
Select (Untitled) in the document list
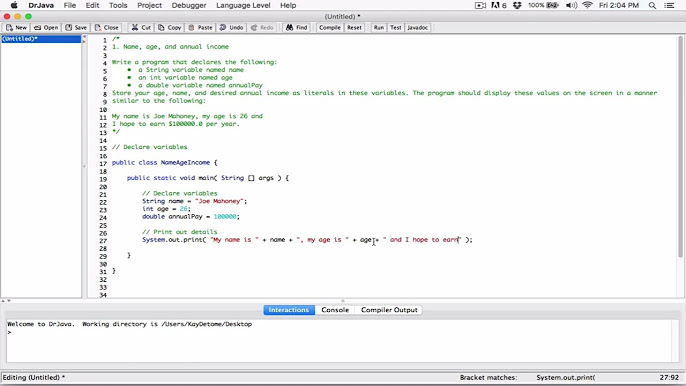pos(41,39)
